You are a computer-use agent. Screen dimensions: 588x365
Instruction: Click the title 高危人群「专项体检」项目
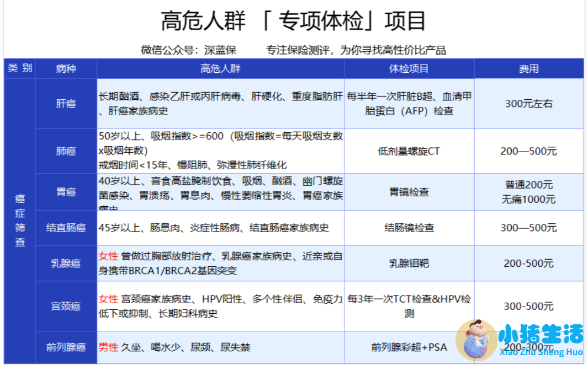(x=293, y=20)
